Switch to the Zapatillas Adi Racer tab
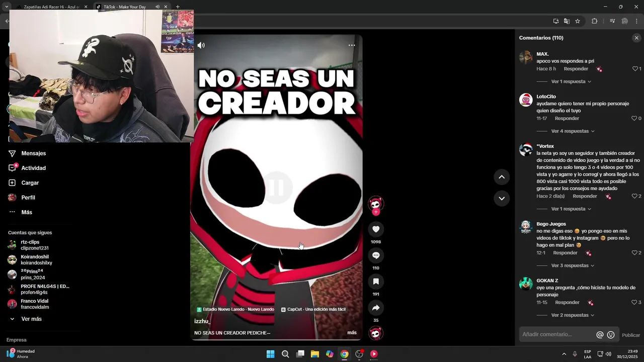Image resolution: width=644 pixels, height=362 pixels. point(52,7)
